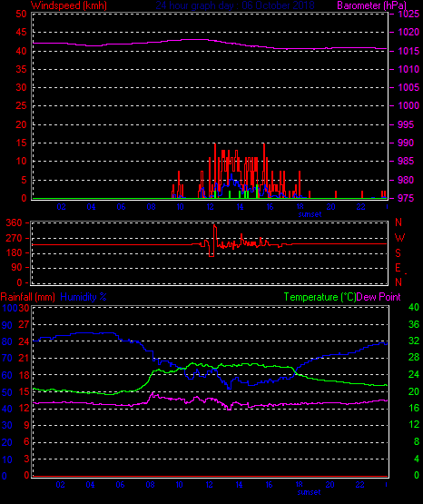Click the red 21 rainfall axis value
The height and width of the screenshot is (504, 423).
[24, 358]
